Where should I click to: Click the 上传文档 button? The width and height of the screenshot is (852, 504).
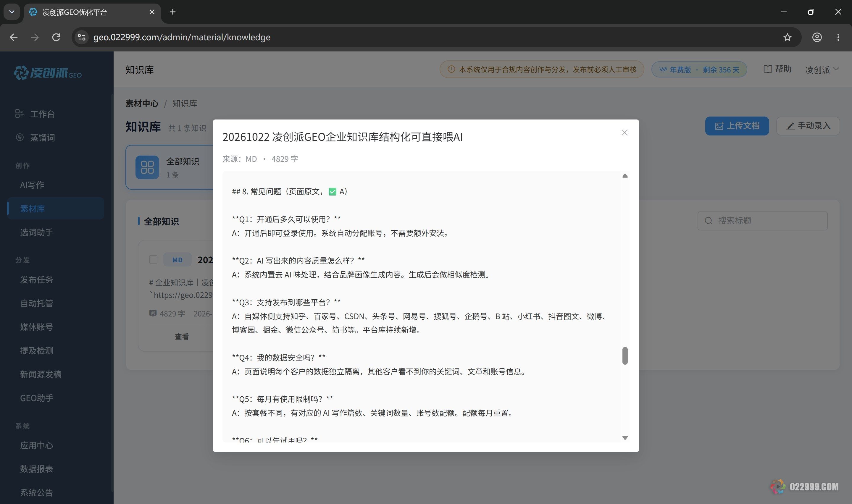click(737, 126)
